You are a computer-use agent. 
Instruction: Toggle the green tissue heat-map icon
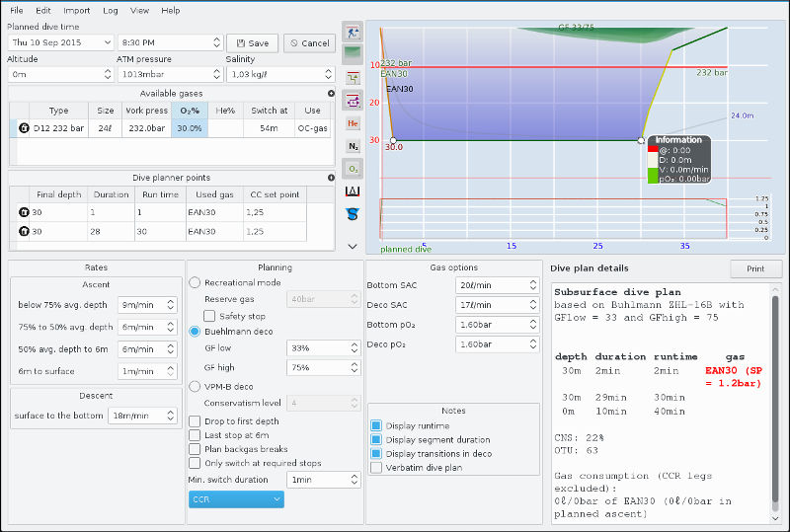coord(353,54)
